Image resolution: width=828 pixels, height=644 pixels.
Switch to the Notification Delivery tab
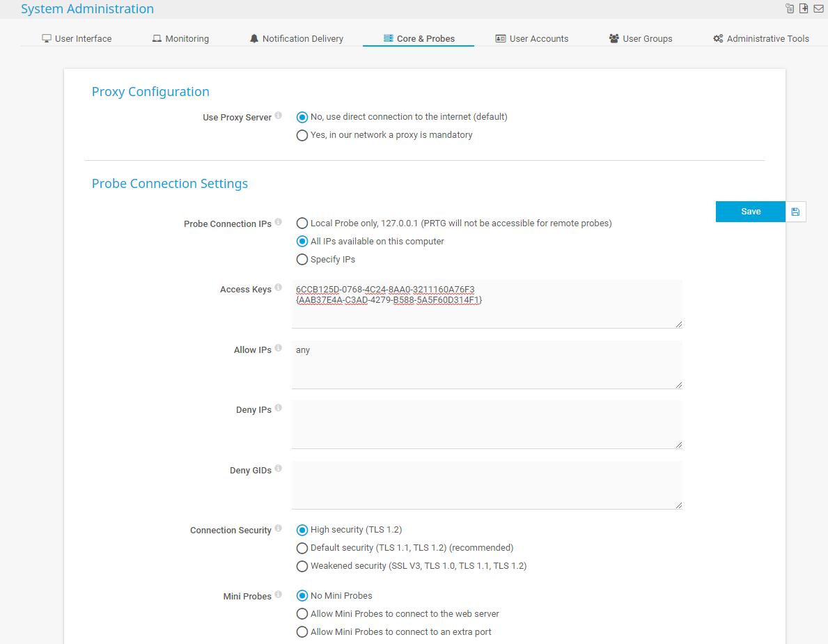(x=296, y=39)
